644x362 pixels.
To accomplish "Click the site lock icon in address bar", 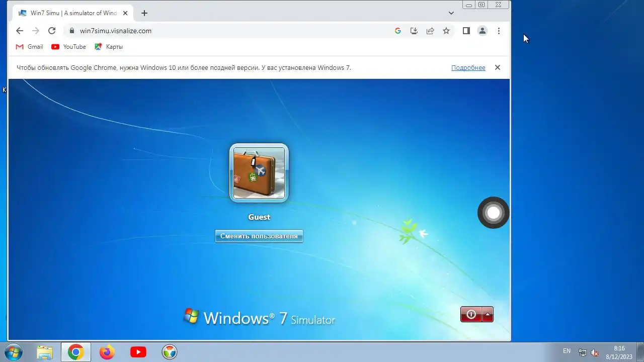I will [72, 31].
